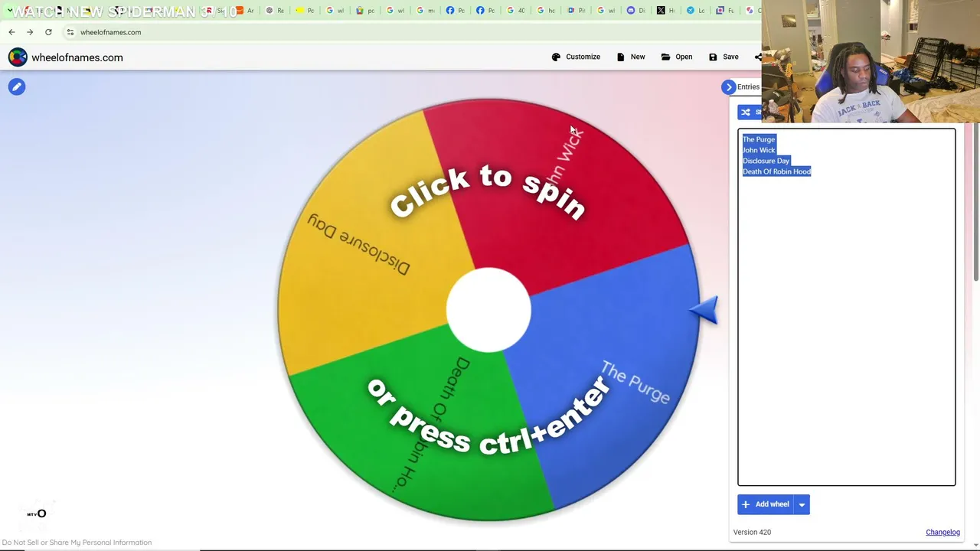
Task: Open Do Not Sell or Share link
Action: point(77,543)
